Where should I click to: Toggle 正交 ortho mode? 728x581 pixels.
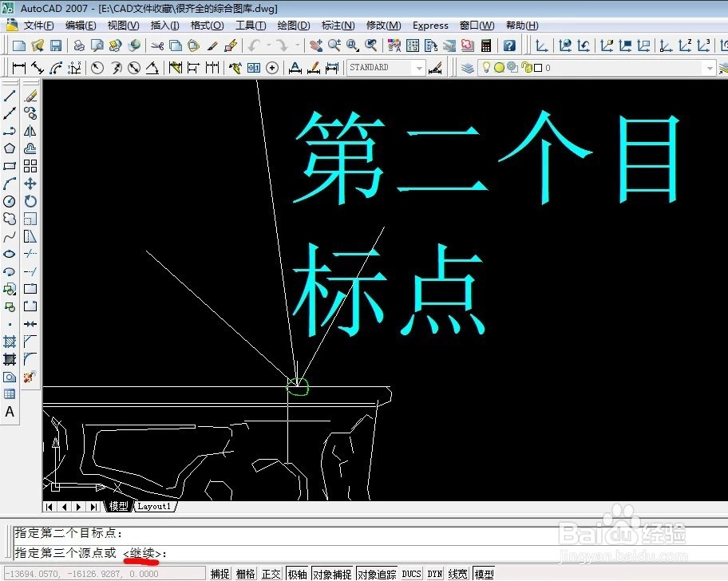[271, 574]
